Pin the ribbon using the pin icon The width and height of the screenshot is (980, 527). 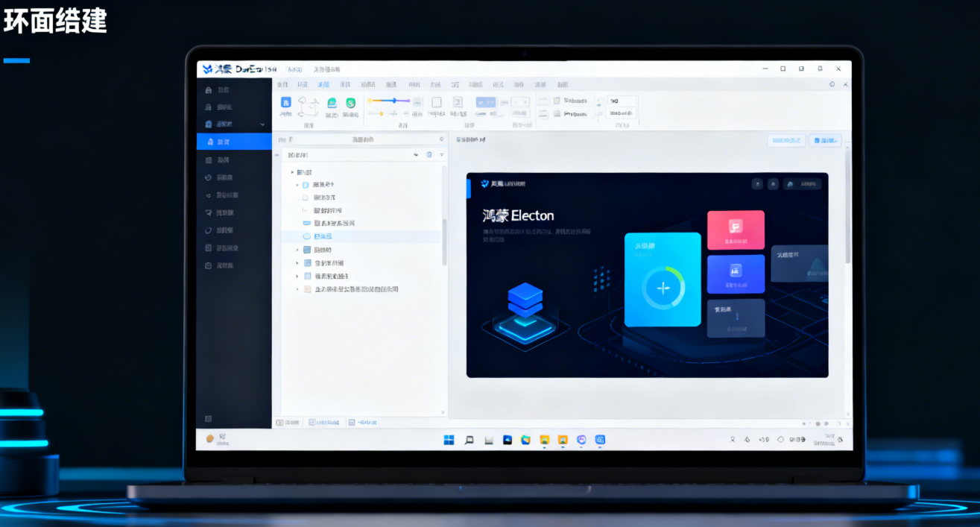(x=832, y=84)
